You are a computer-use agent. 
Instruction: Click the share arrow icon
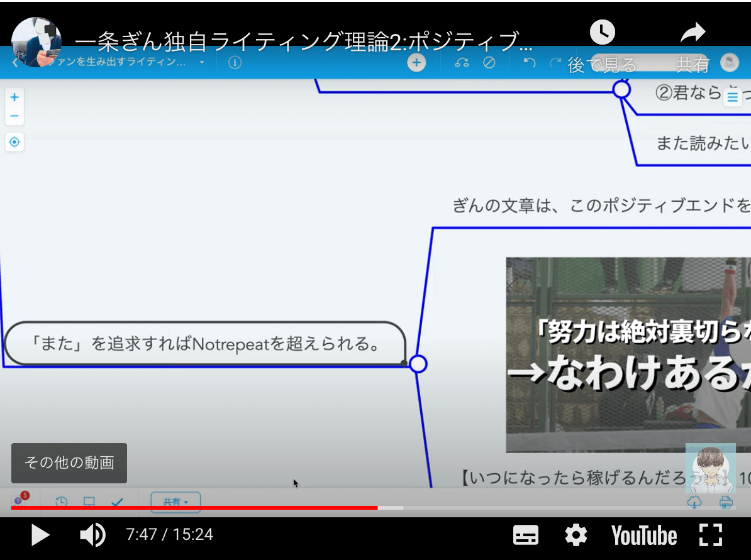pyautogui.click(x=693, y=33)
